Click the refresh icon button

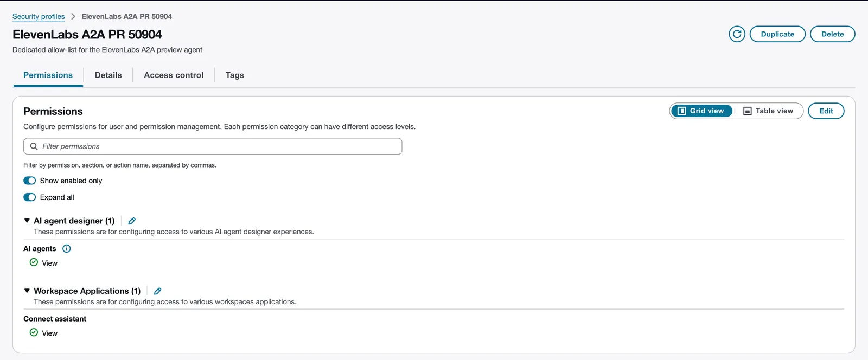[737, 34]
